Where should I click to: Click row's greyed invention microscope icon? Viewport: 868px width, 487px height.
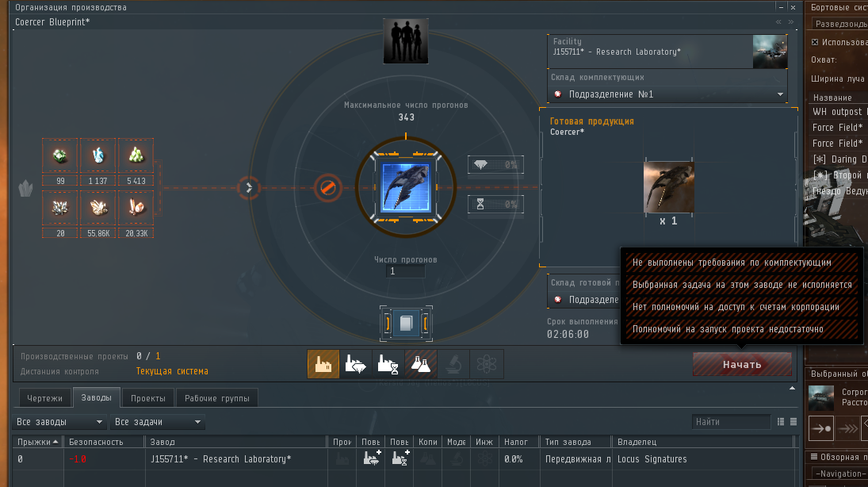pyautogui.click(x=457, y=458)
